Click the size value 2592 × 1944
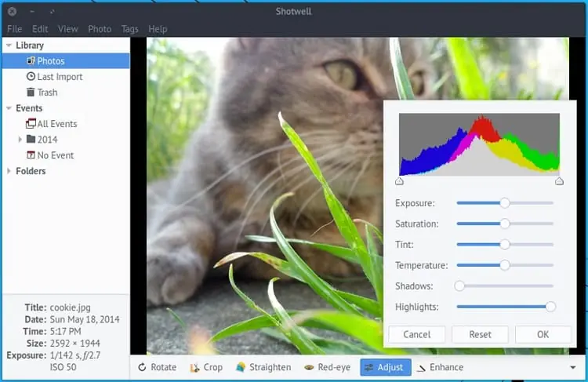 pyautogui.click(x=75, y=344)
